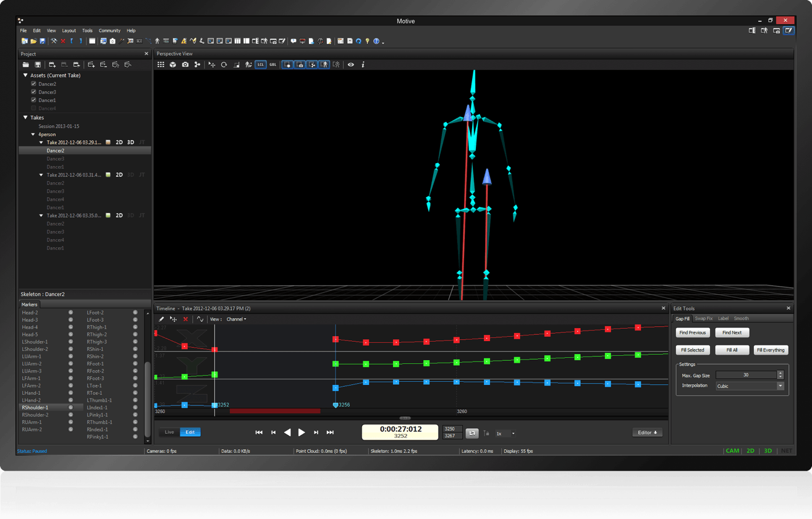
Task: Click the Fill Everything button
Action: point(771,350)
